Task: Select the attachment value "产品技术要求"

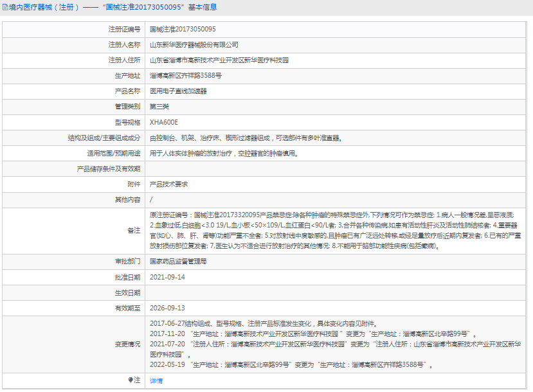Action: point(169,184)
